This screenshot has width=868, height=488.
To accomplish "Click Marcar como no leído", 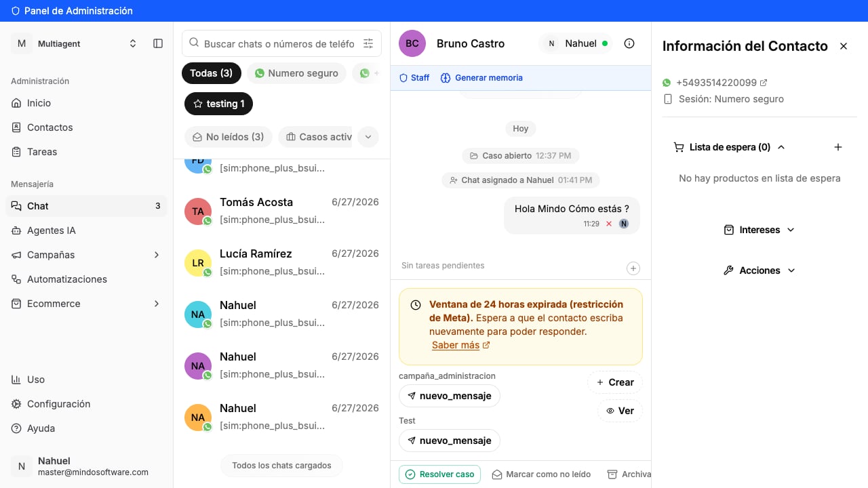I will coord(541,474).
